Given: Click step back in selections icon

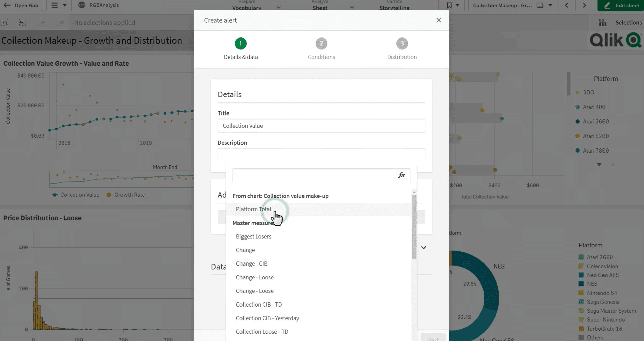Looking at the screenshot, I should pos(23,22).
